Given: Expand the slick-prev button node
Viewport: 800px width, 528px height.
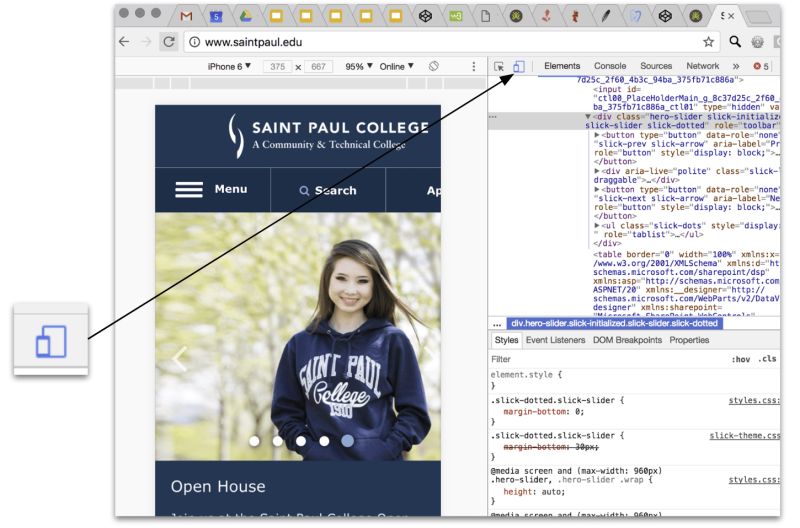Looking at the screenshot, I should point(596,135).
